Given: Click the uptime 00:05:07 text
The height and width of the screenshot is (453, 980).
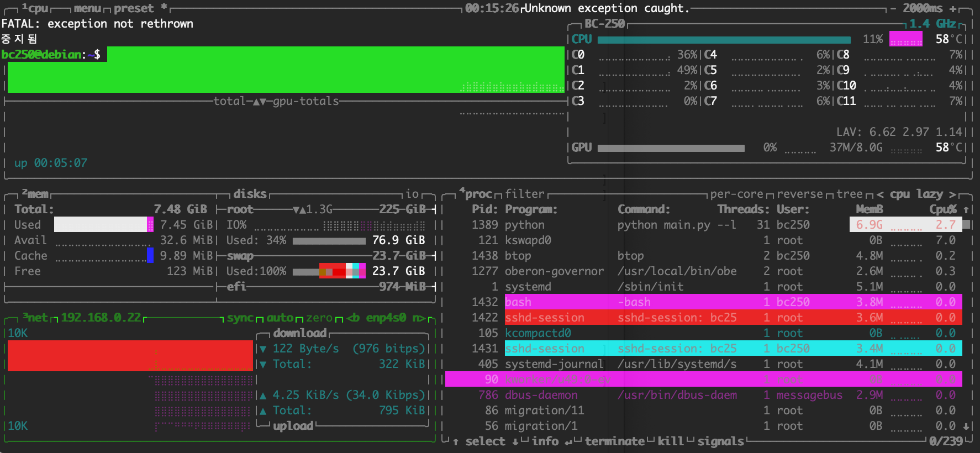Looking at the screenshot, I should pyautogui.click(x=51, y=163).
